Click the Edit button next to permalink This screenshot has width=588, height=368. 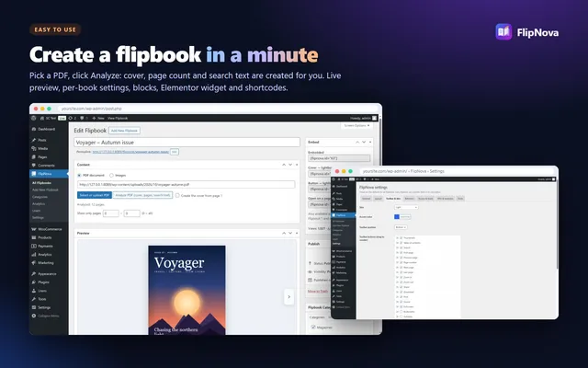point(174,152)
